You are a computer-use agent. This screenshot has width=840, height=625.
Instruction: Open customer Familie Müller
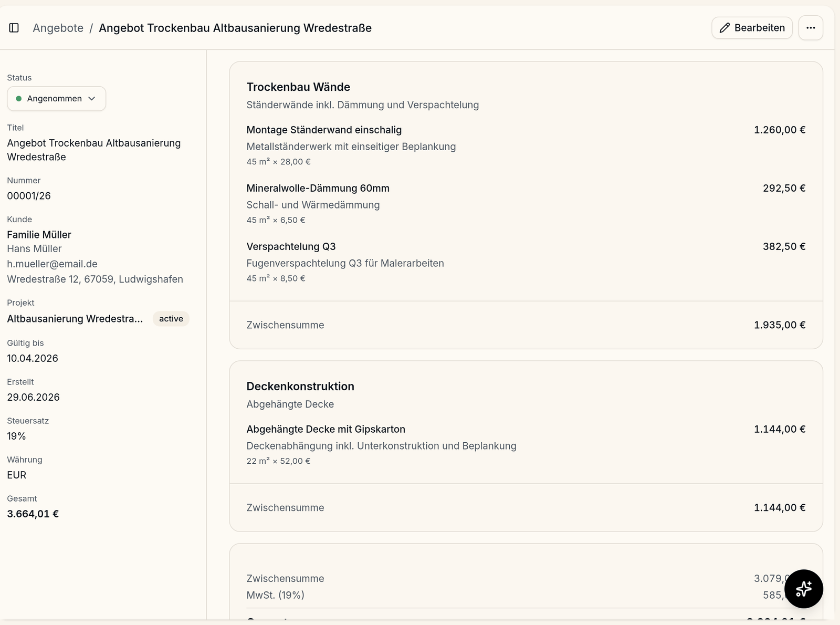pos(39,235)
